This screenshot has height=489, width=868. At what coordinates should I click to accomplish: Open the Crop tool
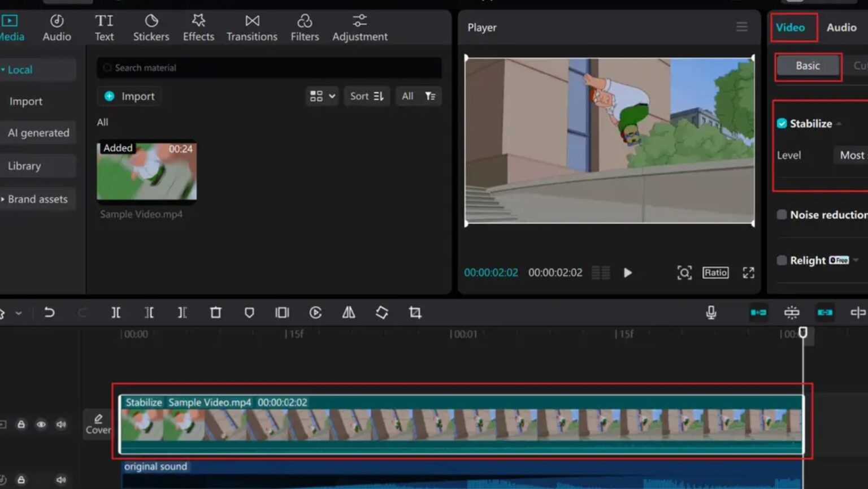(415, 312)
